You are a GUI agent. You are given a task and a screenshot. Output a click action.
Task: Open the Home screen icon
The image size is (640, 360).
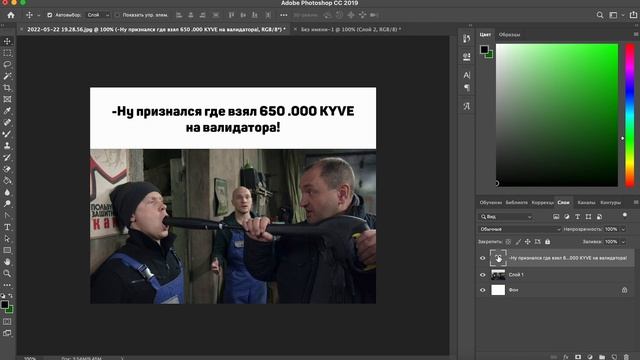[11, 15]
